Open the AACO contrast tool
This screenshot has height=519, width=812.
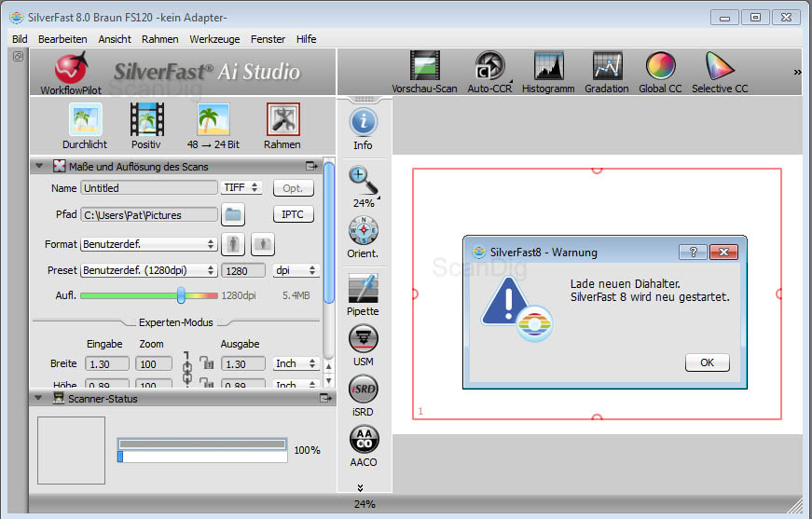[364, 446]
